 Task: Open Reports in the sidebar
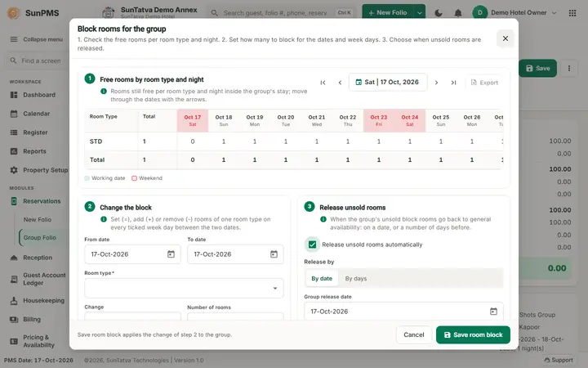(36, 151)
